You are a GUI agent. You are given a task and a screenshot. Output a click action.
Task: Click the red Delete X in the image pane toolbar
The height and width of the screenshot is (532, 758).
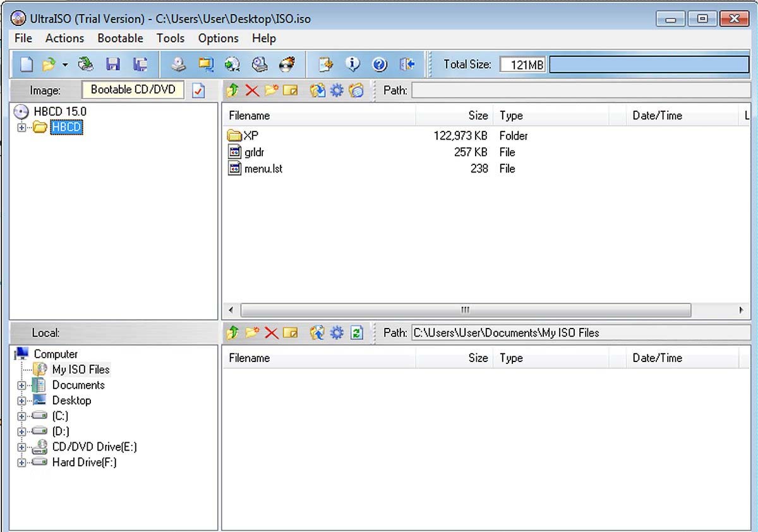tap(252, 90)
